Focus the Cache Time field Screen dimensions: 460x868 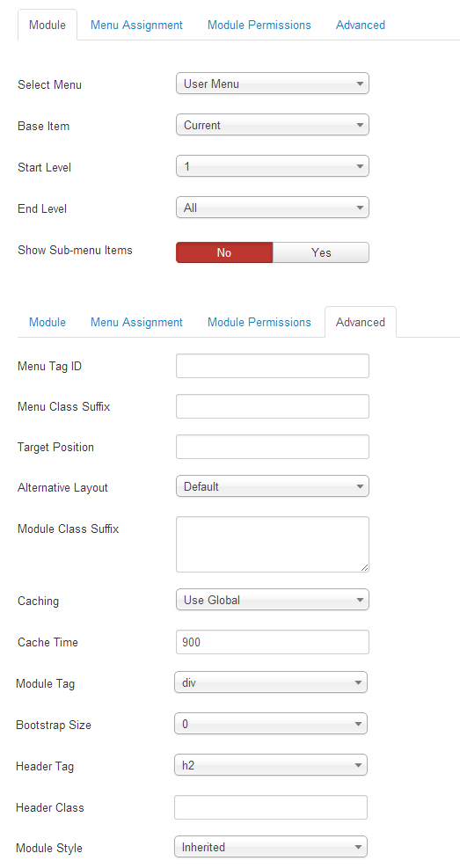pyautogui.click(x=273, y=642)
